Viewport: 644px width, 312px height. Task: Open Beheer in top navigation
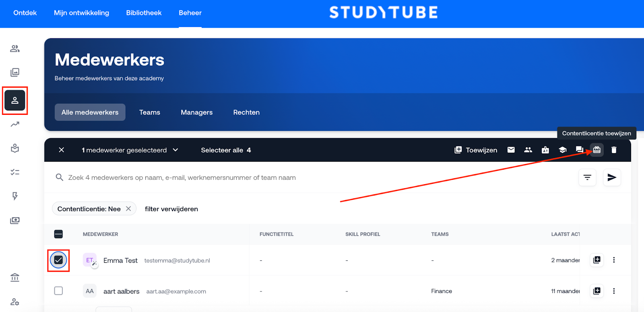[x=190, y=13]
